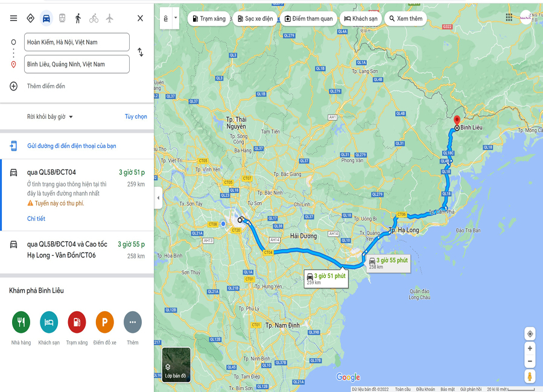The height and width of the screenshot is (392, 543).
Task: Click the Bình Liêu destination input field
Action: point(77,64)
